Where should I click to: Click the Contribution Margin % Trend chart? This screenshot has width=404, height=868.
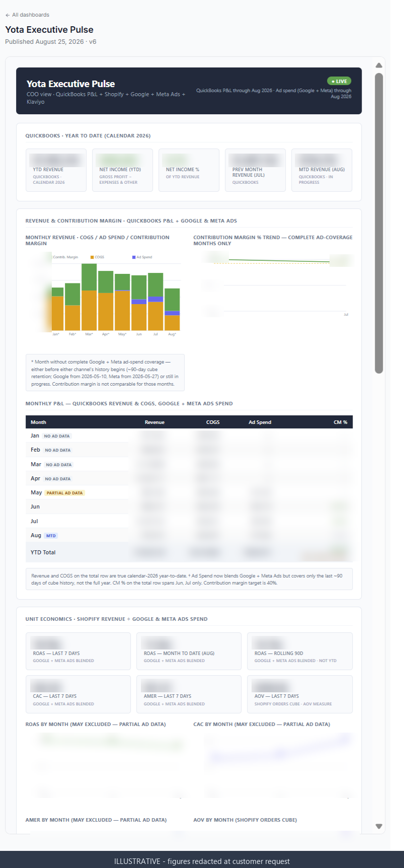(273, 284)
